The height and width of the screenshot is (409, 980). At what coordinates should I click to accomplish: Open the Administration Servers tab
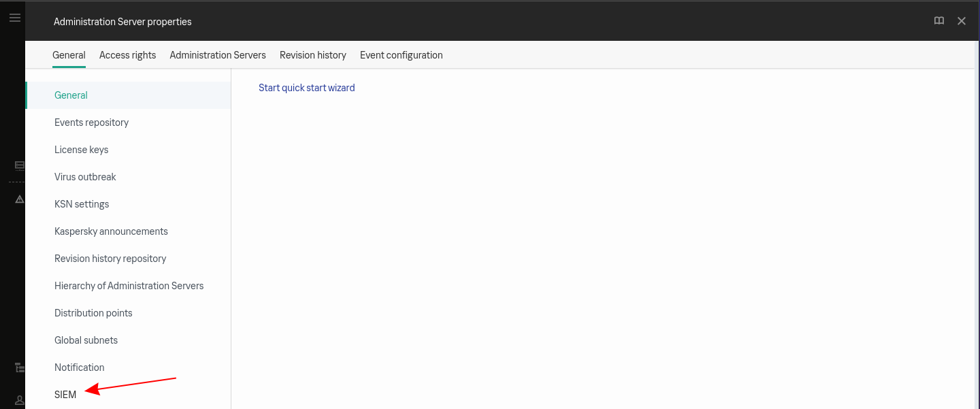click(218, 55)
